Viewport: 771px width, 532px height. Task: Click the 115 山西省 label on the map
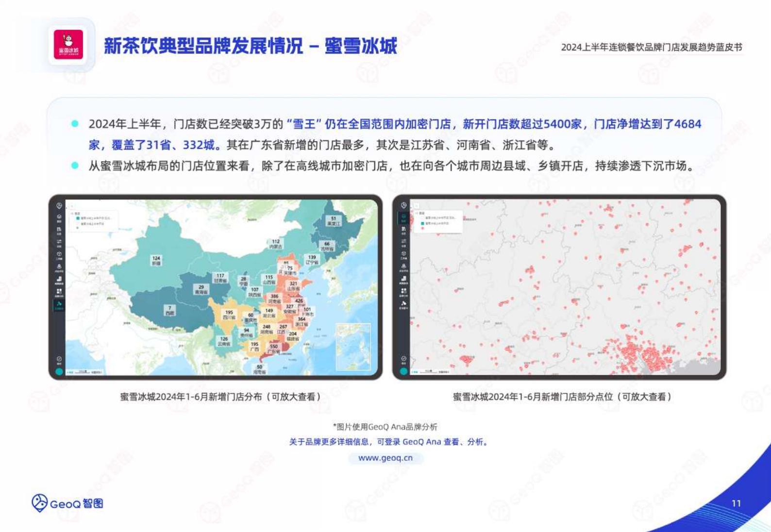tap(269, 280)
